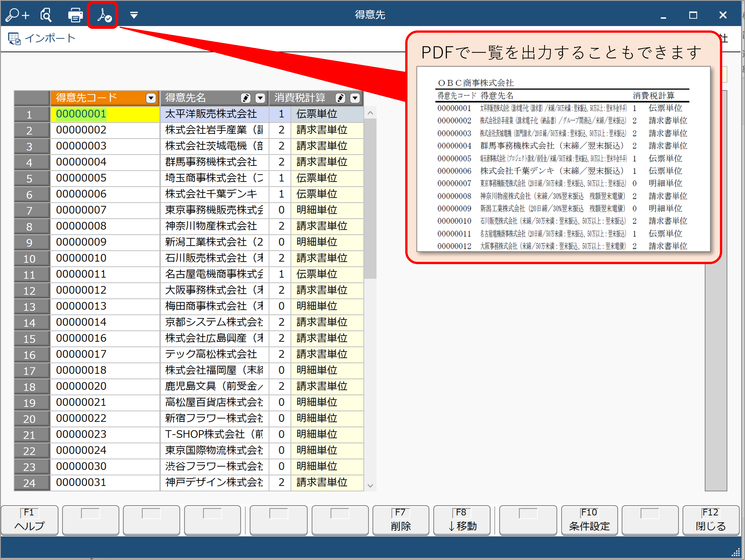Maximize the 得意先 window
Screen dimensions: 745x560
(x=693, y=15)
